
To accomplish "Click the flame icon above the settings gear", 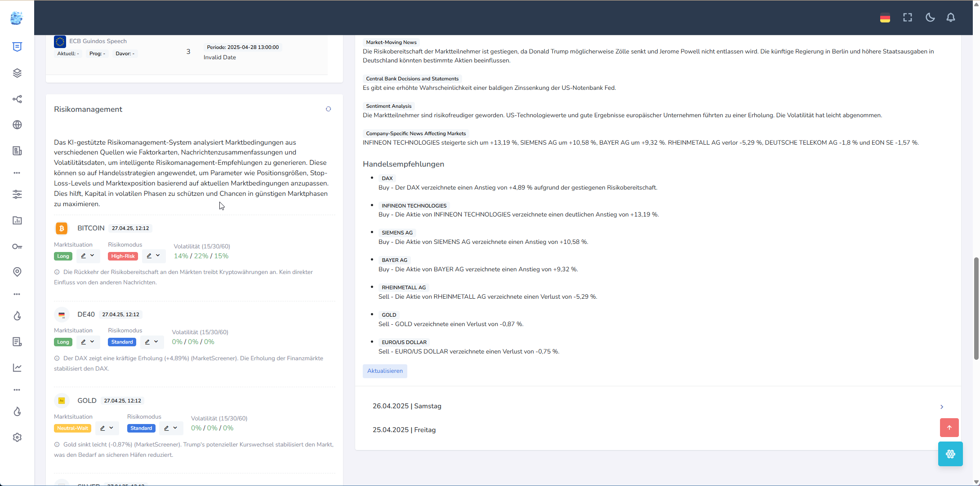I will point(17,411).
